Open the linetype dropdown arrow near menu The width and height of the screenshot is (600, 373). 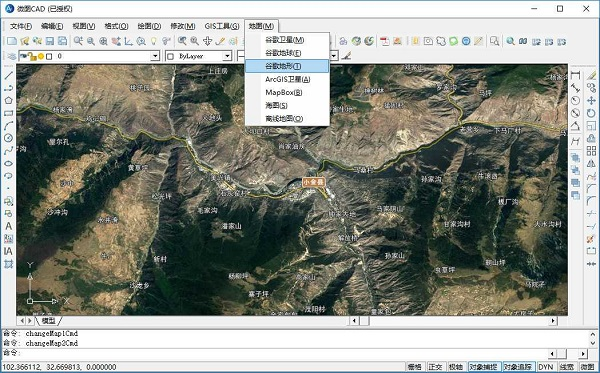coord(334,56)
